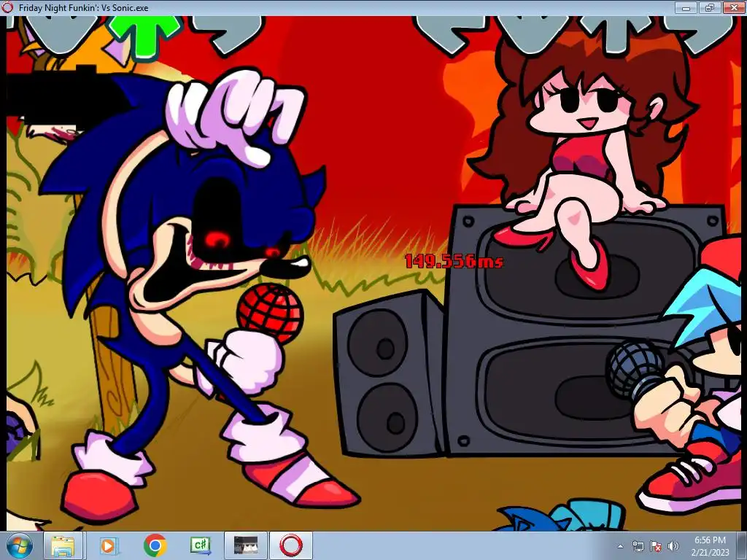The image size is (747, 560).
Task: Click the small left speaker cabinet
Action: (x=388, y=374)
